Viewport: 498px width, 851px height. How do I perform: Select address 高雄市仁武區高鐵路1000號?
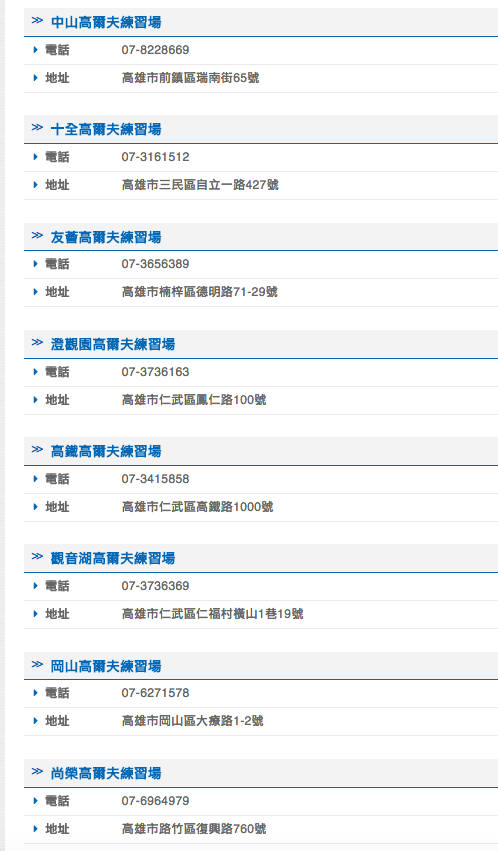(x=197, y=507)
